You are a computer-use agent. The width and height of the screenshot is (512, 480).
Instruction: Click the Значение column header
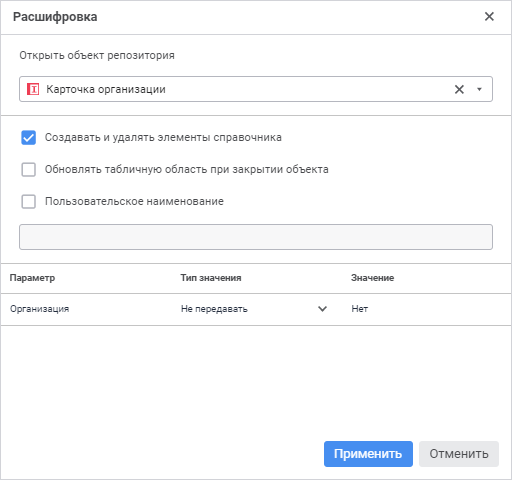click(372, 278)
